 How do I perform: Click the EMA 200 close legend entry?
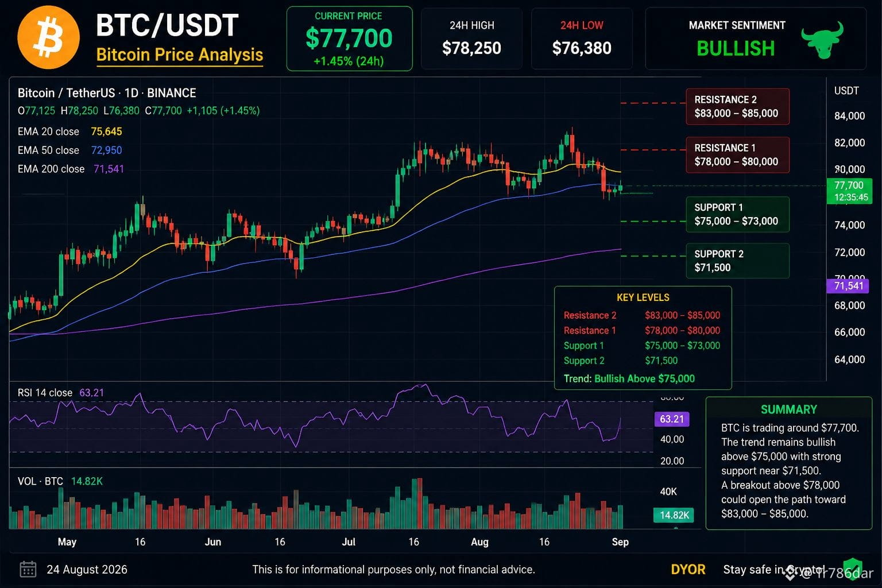click(x=71, y=169)
